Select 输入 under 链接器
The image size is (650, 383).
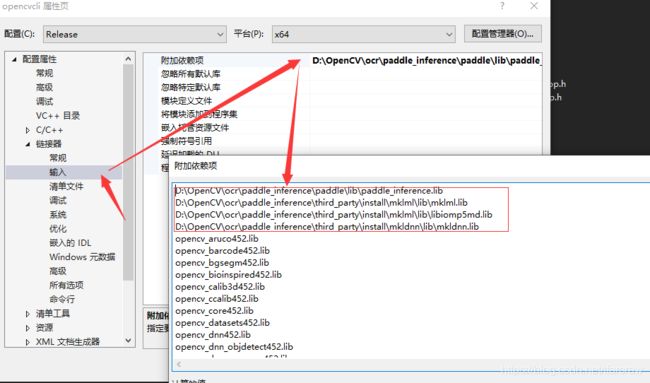pos(58,172)
